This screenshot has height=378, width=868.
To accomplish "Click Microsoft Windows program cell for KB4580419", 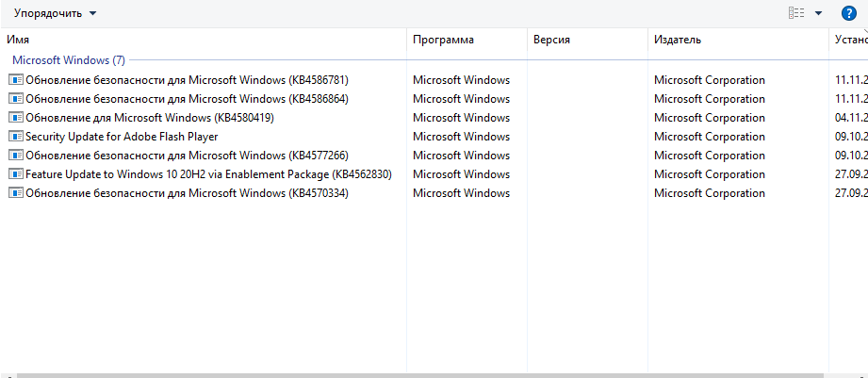I will coord(461,117).
